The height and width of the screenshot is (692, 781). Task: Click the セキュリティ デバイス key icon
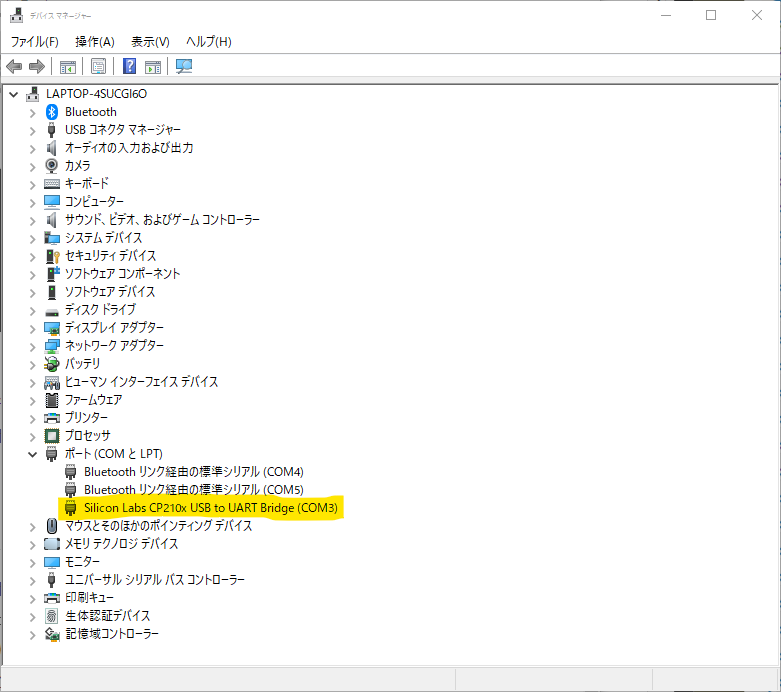click(x=52, y=256)
